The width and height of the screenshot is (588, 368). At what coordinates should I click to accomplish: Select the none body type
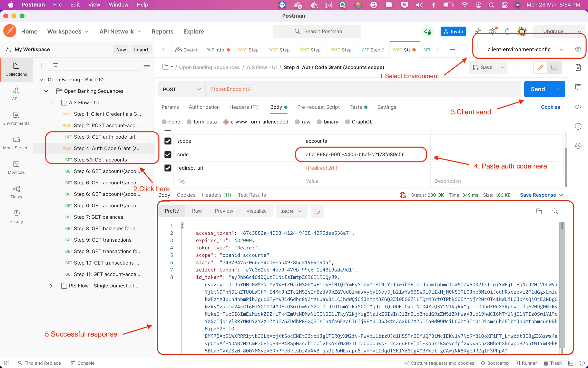[164, 122]
